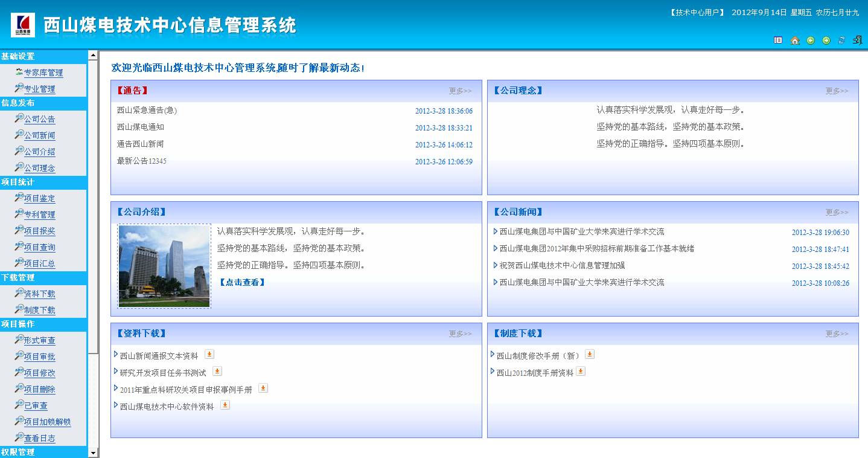
Task: Click 更多>> in the 公司理念 panel
Action: (x=837, y=91)
